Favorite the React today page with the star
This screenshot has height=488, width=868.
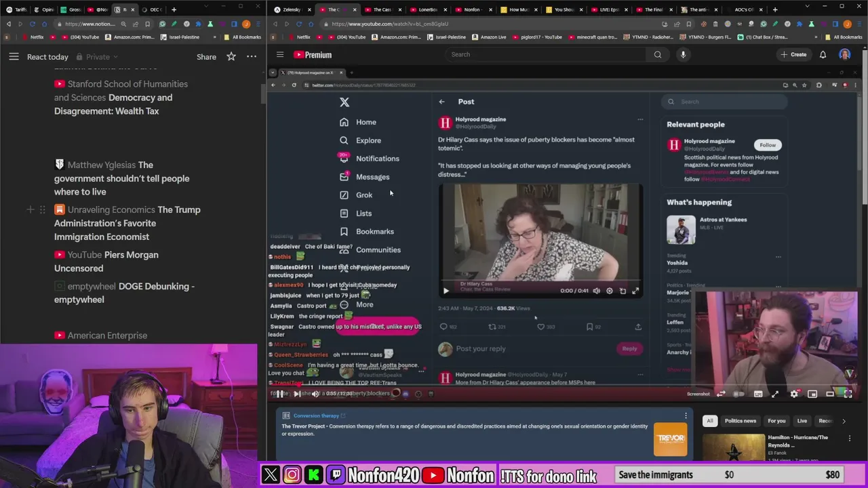point(231,57)
